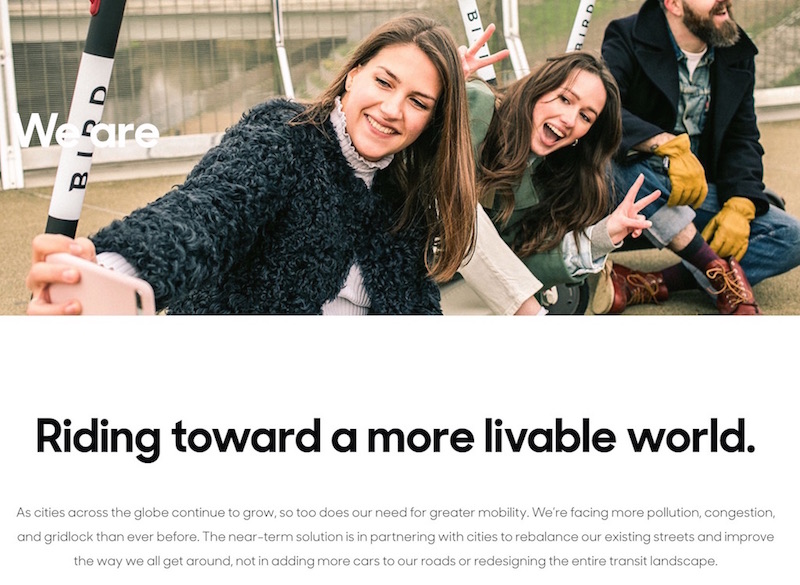Click the paragraph line starting 'the way we all get around'
Screen dimensions: 800x585
coord(395,561)
